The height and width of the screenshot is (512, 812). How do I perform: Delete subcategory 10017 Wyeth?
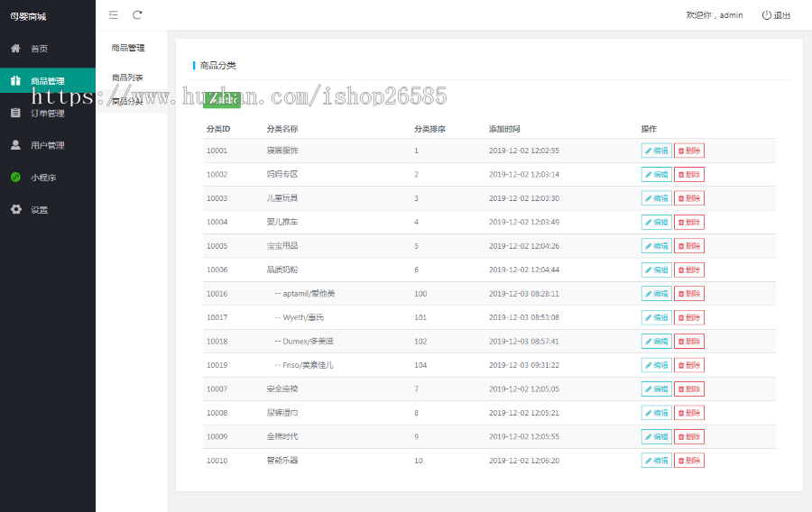click(x=689, y=317)
